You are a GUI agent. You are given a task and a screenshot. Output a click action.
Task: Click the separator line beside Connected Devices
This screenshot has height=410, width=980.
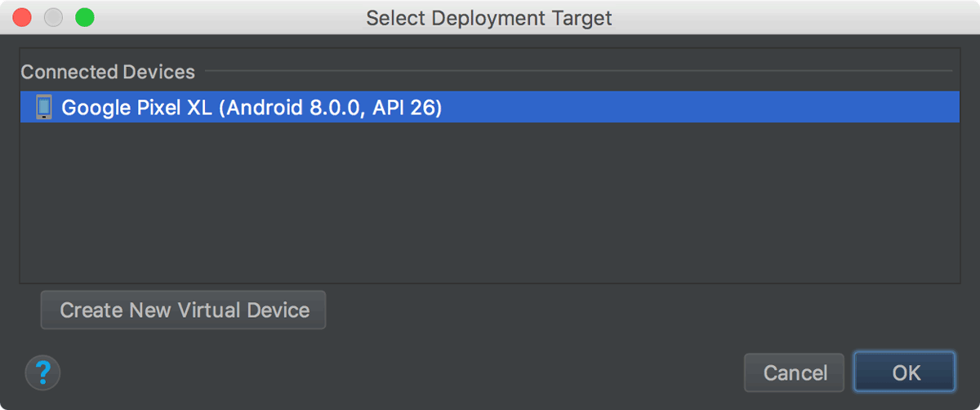578,72
